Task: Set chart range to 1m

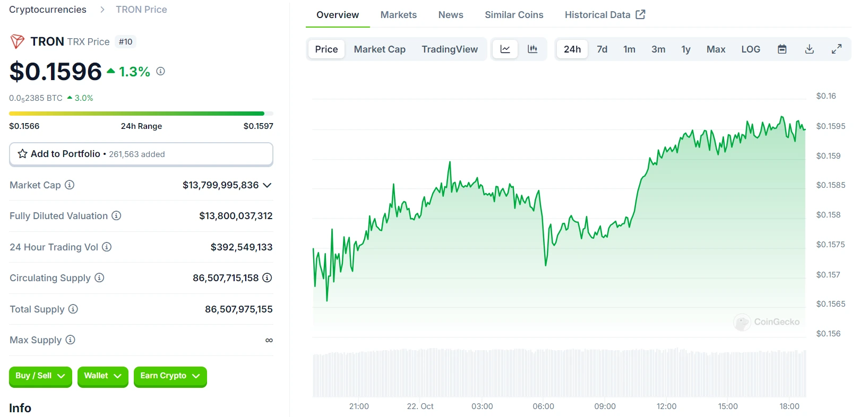Action: (629, 49)
